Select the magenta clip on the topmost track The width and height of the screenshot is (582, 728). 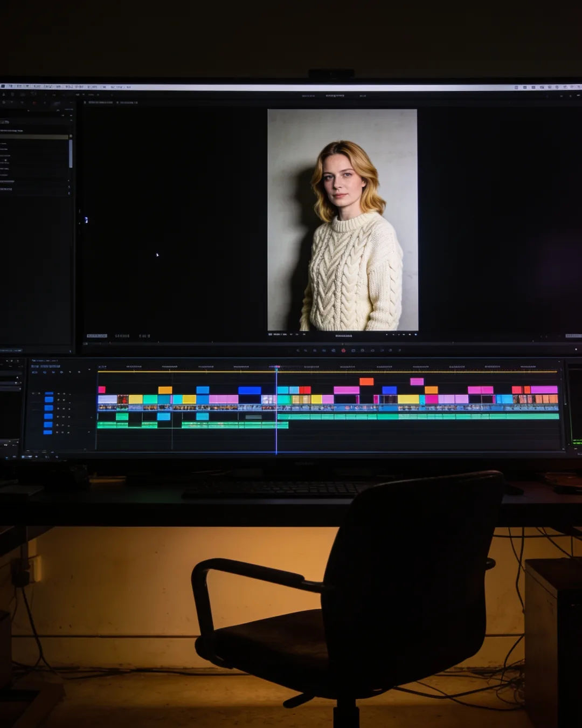coord(417,381)
